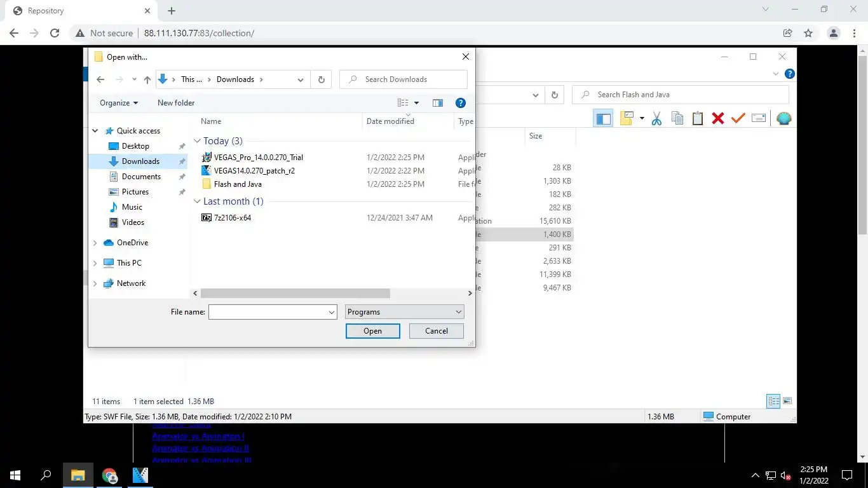Open the Animator vs Animation II link
This screenshot has width=868, height=488.
tap(200, 449)
